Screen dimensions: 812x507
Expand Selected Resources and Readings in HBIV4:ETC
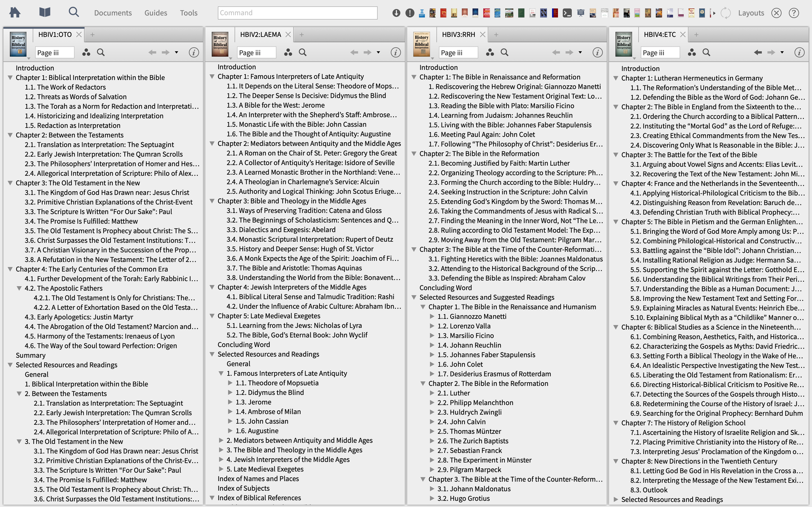coord(616,499)
